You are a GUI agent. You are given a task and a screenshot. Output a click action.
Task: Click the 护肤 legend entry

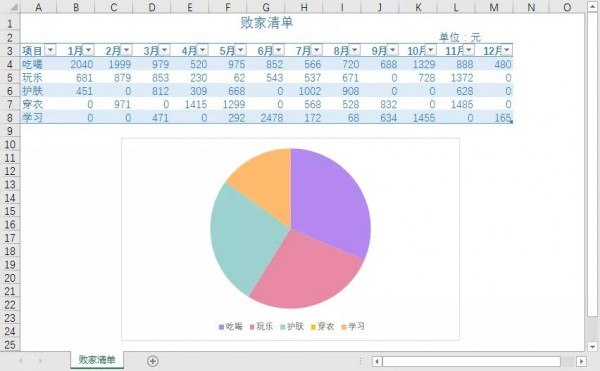pyautogui.click(x=292, y=326)
